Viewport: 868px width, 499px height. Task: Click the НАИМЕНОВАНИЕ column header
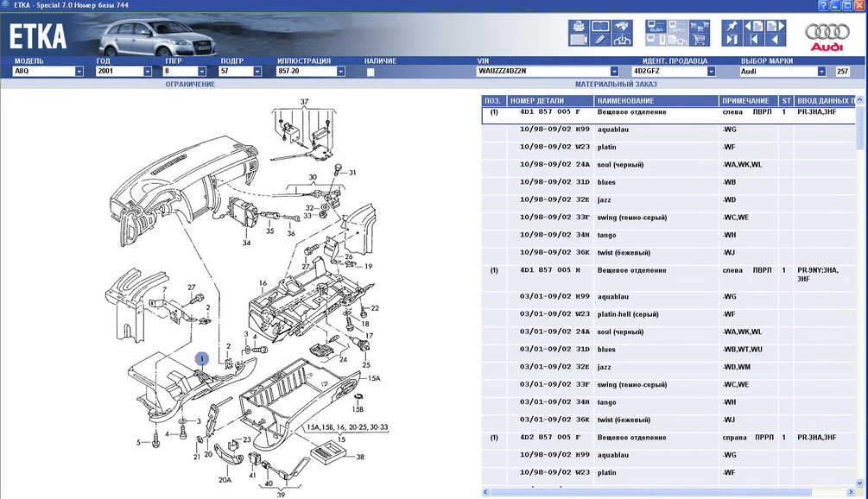pos(656,101)
